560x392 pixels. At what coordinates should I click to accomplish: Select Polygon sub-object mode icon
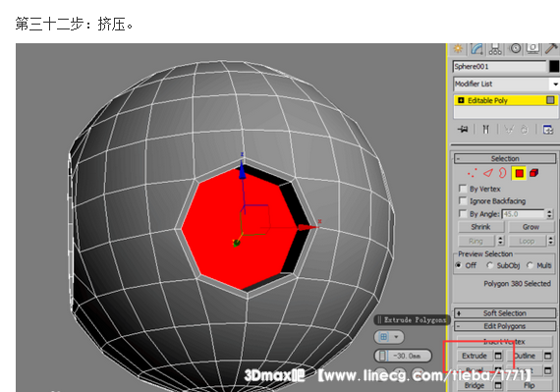pyautogui.click(x=519, y=174)
